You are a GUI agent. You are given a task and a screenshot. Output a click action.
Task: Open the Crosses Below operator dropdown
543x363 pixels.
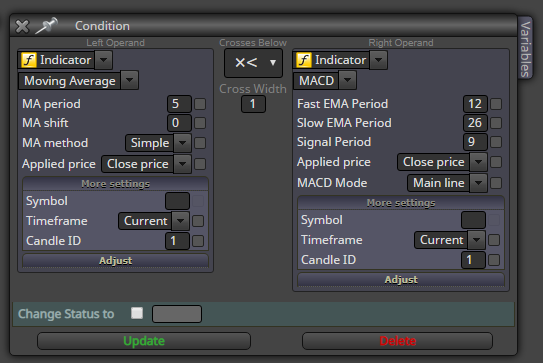[253, 63]
